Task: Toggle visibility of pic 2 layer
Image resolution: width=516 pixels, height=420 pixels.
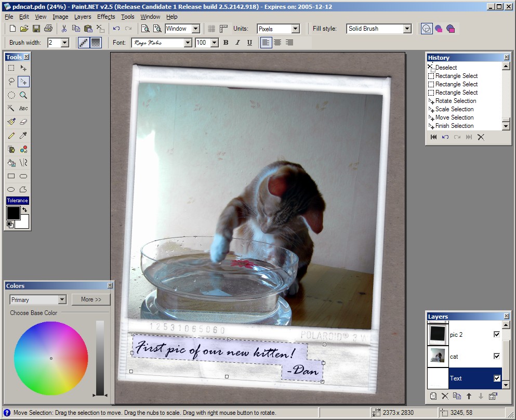Action: (497, 334)
